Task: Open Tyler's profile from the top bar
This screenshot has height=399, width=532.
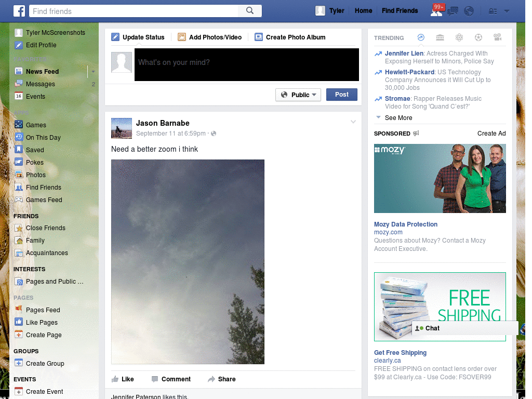Action: click(x=330, y=11)
